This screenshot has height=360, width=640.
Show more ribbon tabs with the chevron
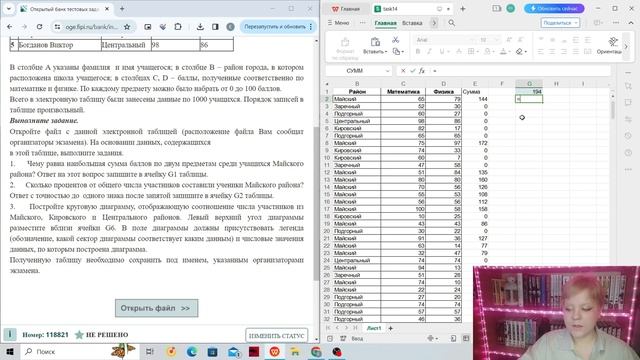click(434, 23)
